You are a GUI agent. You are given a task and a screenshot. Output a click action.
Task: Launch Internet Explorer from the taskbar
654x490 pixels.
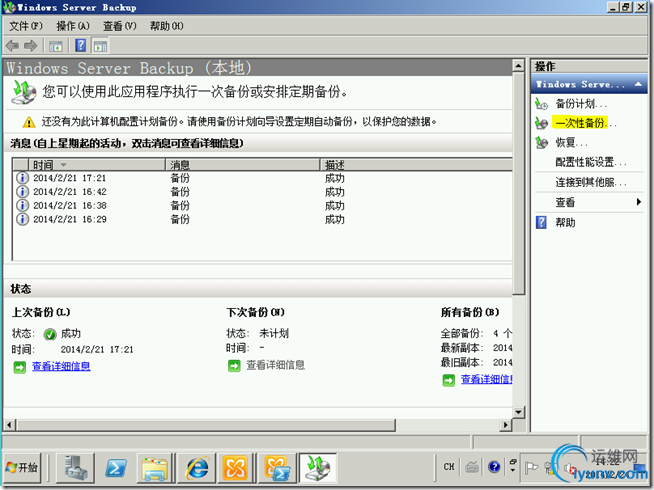[196, 467]
